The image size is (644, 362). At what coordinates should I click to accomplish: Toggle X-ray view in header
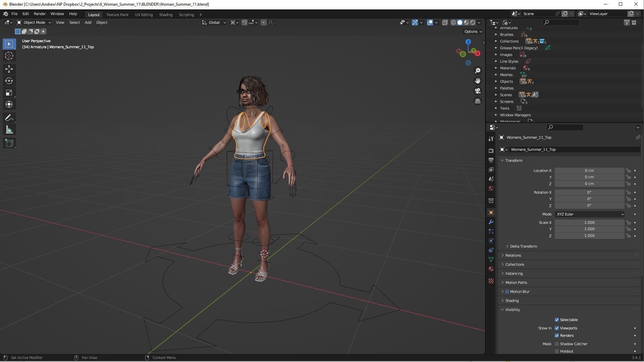[445, 22]
